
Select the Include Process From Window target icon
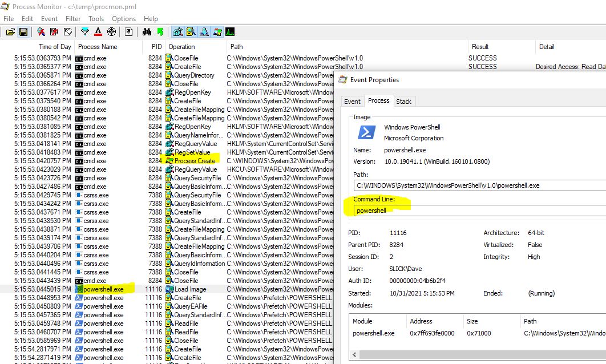111,32
